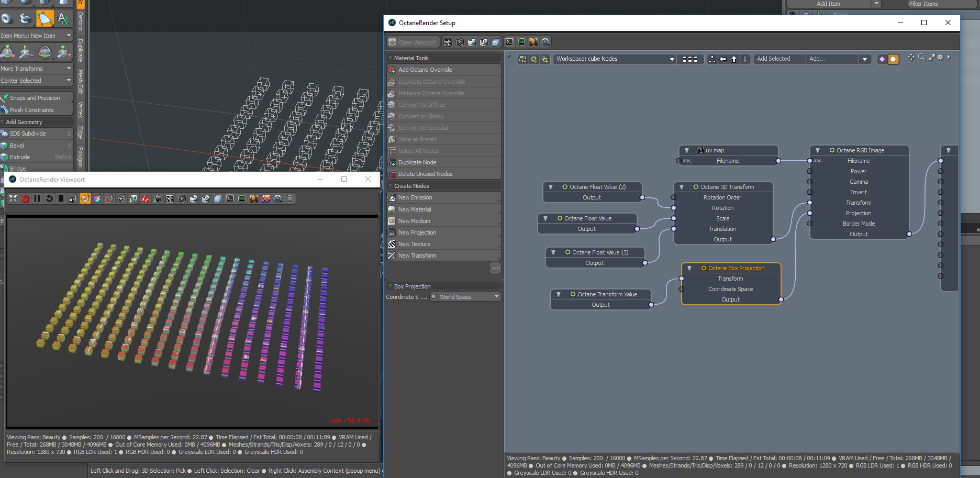Collapse the uv map node
The height and width of the screenshot is (478, 980).
(x=687, y=150)
